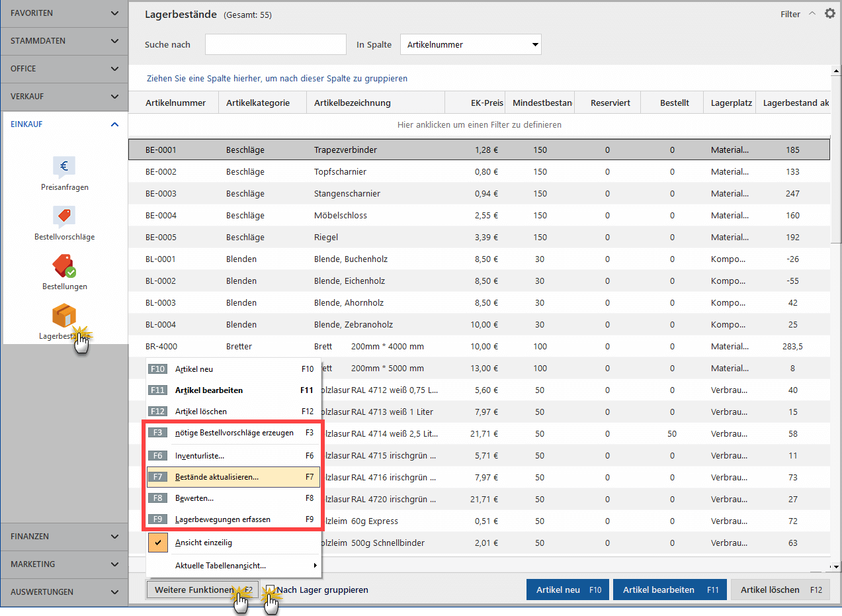Enable Nach Lager gruppieren checkbox
Image resolution: width=842 pixels, height=616 pixels.
point(270,590)
